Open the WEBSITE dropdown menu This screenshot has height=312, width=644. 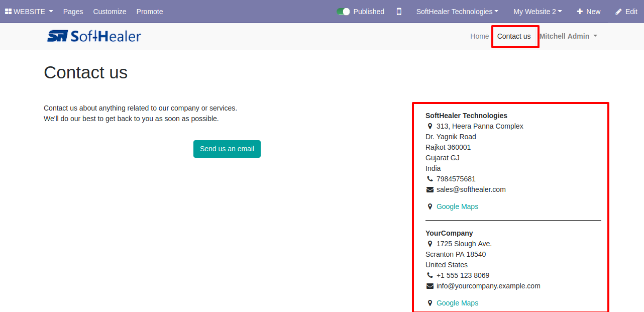pos(29,12)
